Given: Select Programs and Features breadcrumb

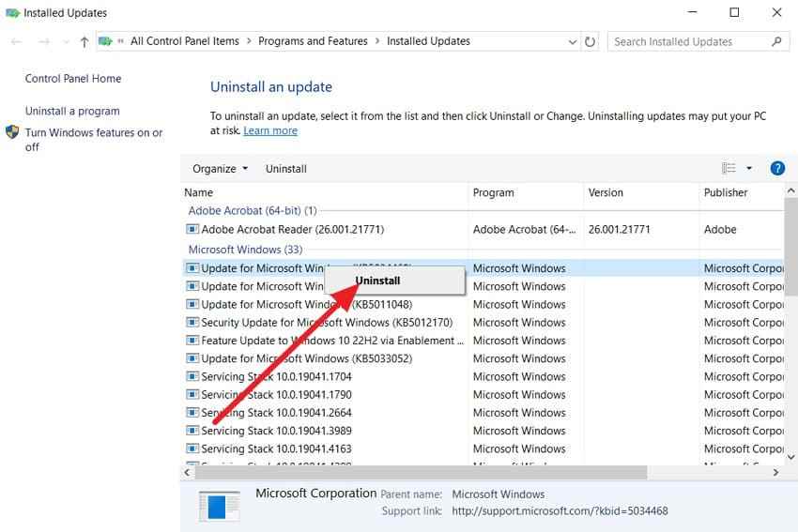Looking at the screenshot, I should (x=313, y=41).
